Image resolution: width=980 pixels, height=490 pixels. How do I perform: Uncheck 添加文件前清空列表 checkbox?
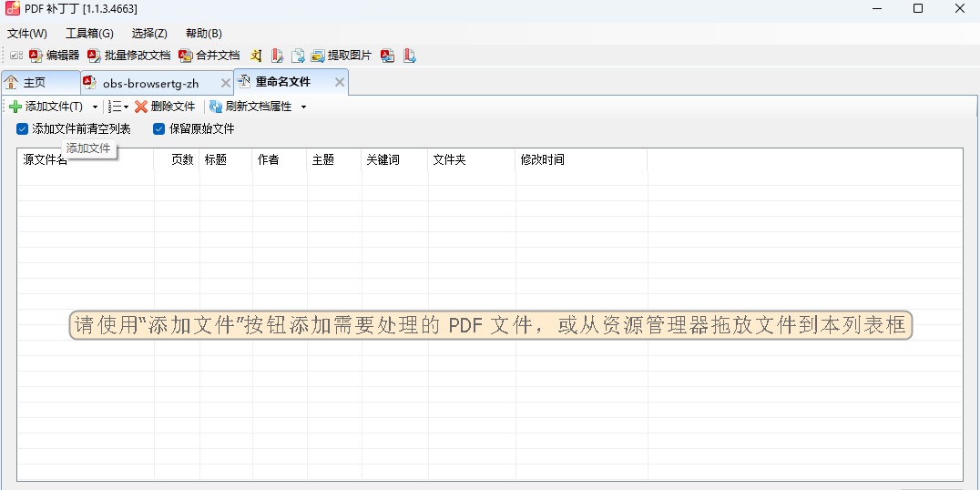click(x=23, y=129)
